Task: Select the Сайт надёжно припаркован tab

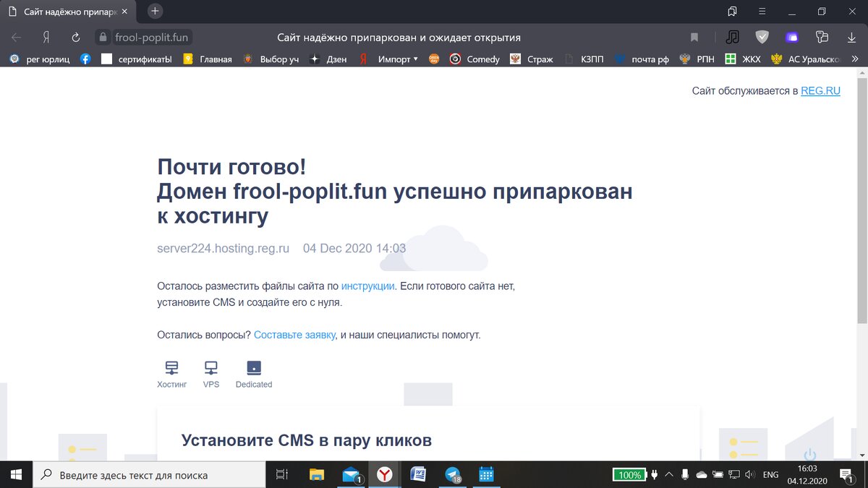Action: (x=61, y=11)
